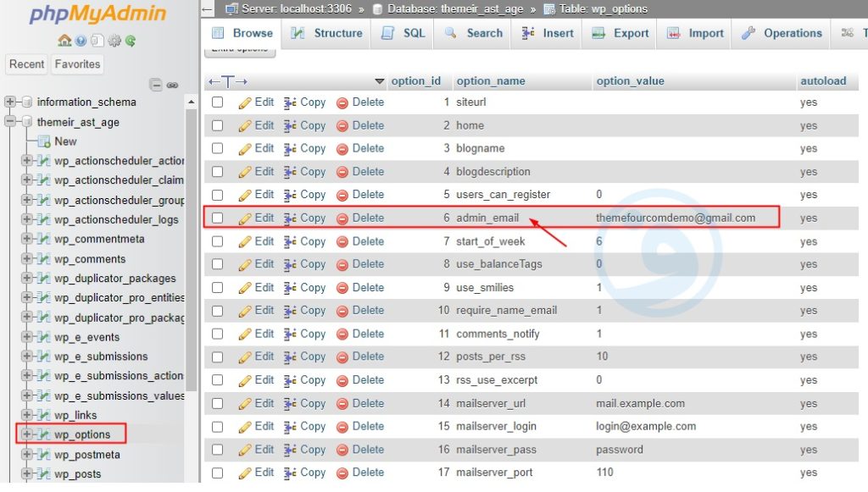Open the column options dropdown arrow in header
Image resolution: width=868 pixels, height=492 pixels.
(x=379, y=82)
